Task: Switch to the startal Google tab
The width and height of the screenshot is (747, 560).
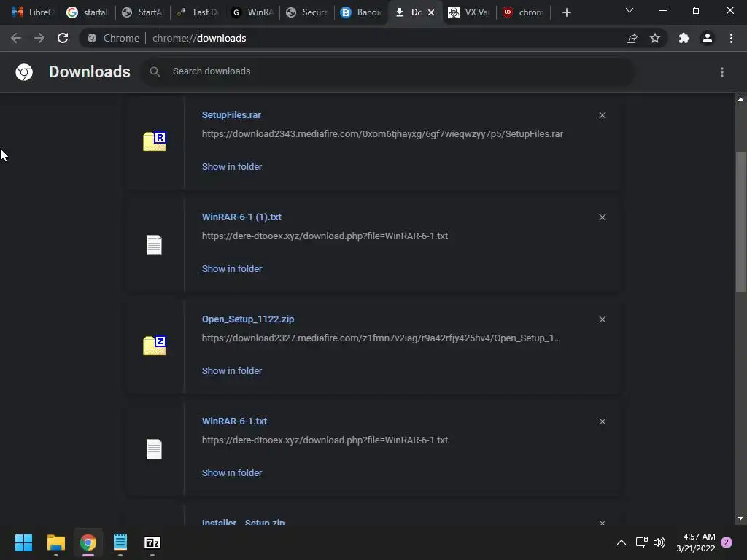Action: tap(88, 12)
